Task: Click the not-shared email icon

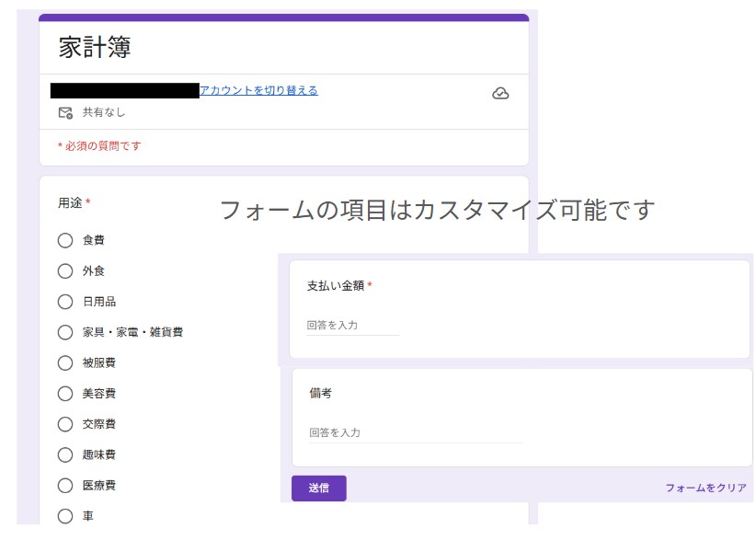Action: coord(65,113)
